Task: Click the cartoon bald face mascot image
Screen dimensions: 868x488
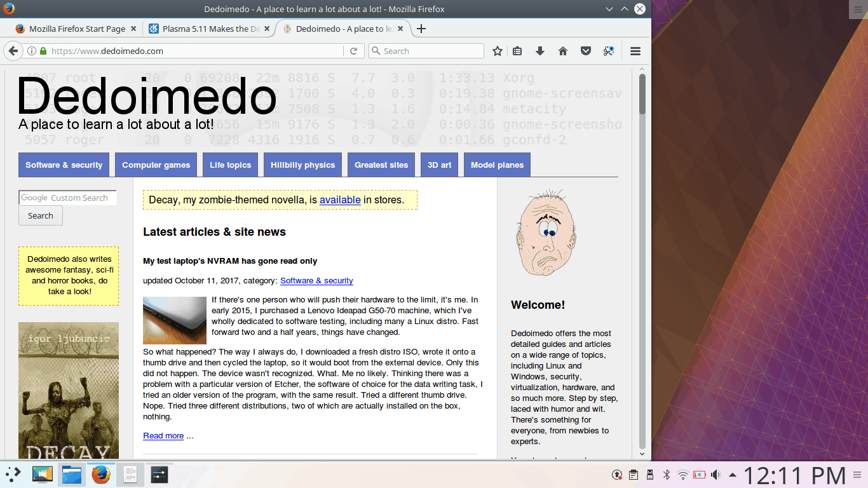Action: [x=546, y=233]
